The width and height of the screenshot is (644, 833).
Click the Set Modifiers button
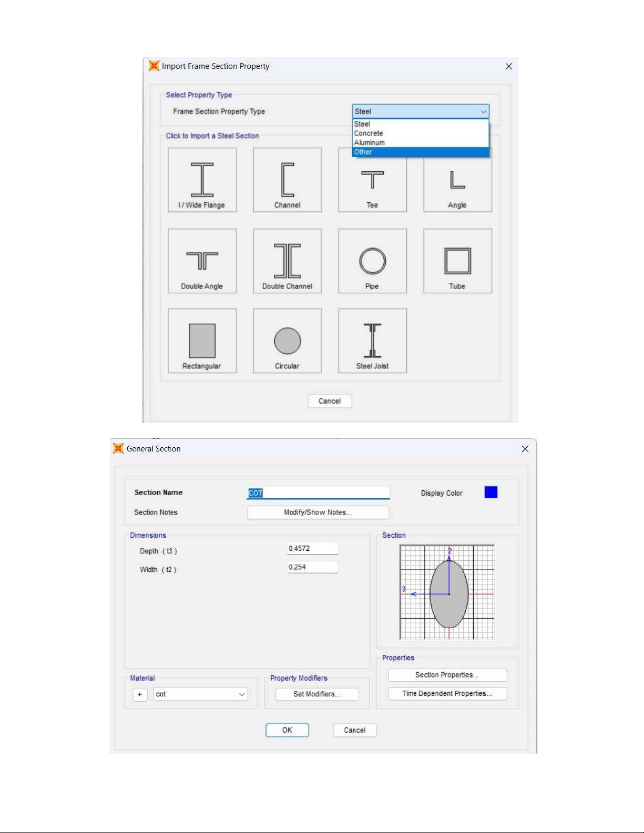pos(317,694)
